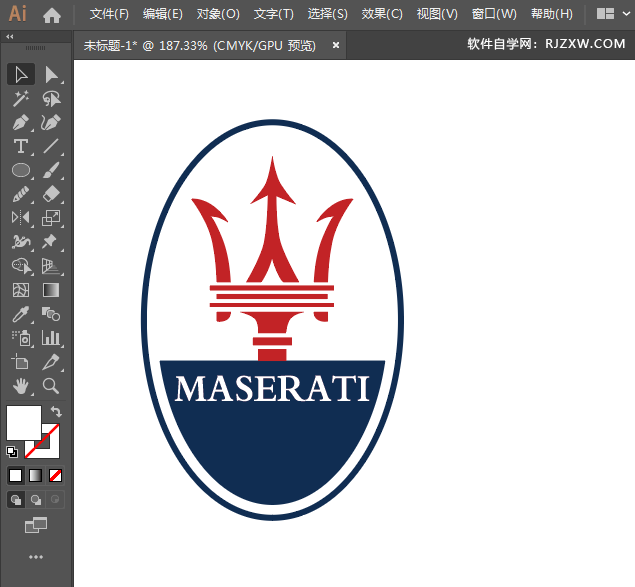Image resolution: width=635 pixels, height=587 pixels.
Task: Open the 效果(C) menu
Action: click(382, 14)
